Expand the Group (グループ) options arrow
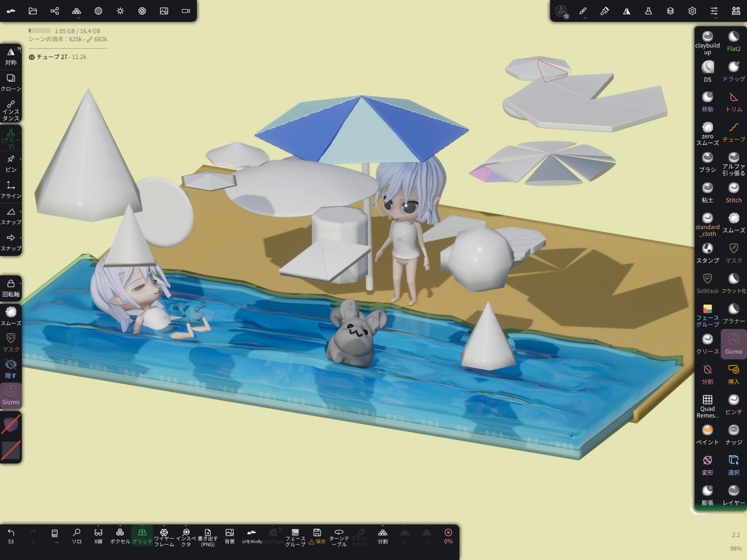The height and width of the screenshot is (560, 747). 21,133
